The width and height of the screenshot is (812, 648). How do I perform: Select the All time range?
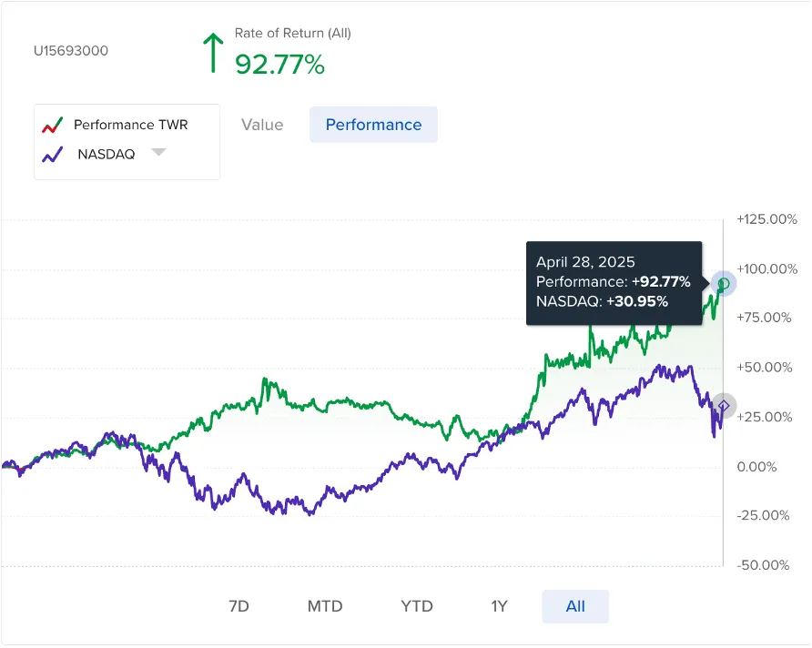pos(575,606)
